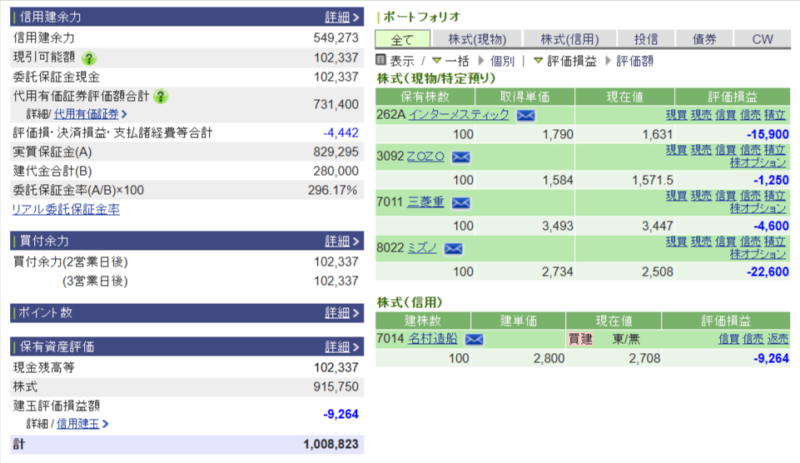This screenshot has width=800, height=463.
Task: Click 実質保証金(A) value 829,295
Action: pos(336,152)
